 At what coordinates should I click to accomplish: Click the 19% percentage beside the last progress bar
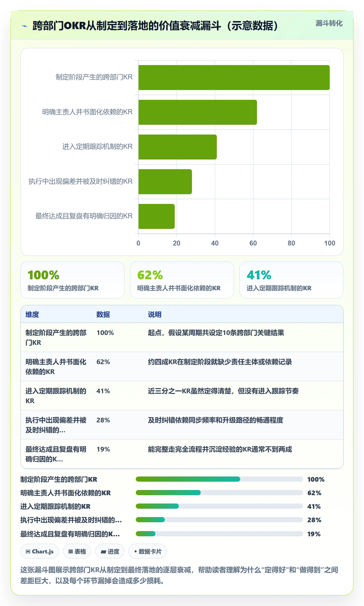[x=314, y=534]
